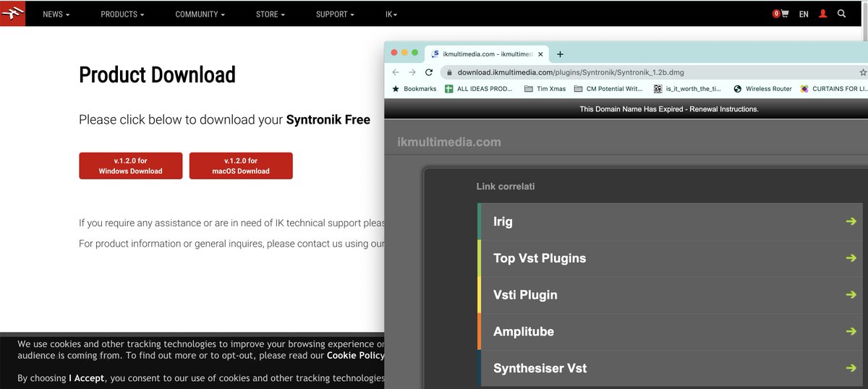Click the Bookmarks star folder
This screenshot has width=868, height=389.
point(414,89)
